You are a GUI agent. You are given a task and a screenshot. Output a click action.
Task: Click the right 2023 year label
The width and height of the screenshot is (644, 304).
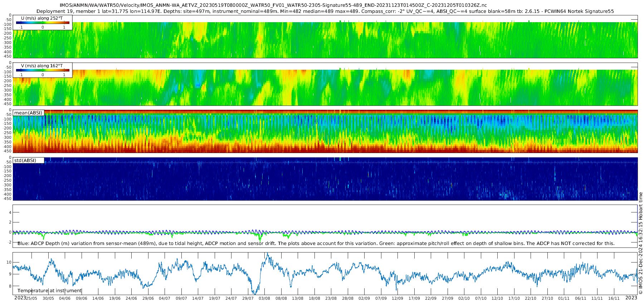tap(631, 298)
